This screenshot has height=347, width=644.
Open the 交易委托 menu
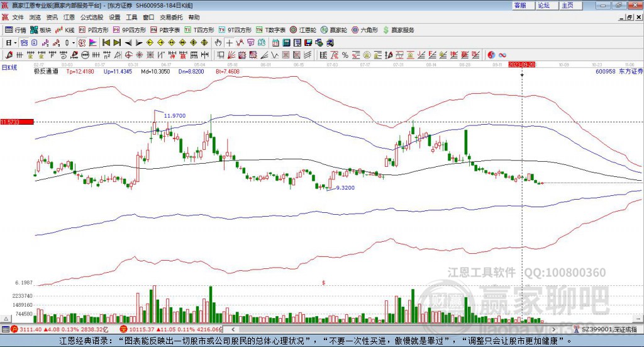[x=171, y=17]
